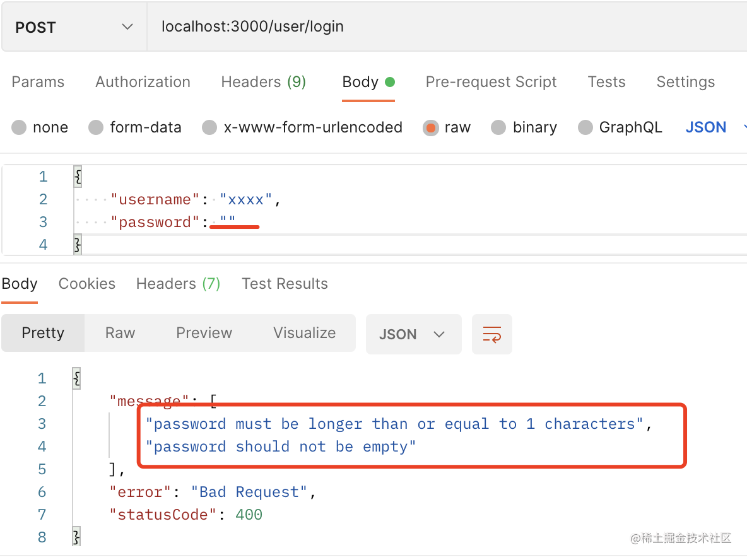Click the wrap lines icon in response toolbar
The width and height of the screenshot is (747, 560).
point(491,334)
